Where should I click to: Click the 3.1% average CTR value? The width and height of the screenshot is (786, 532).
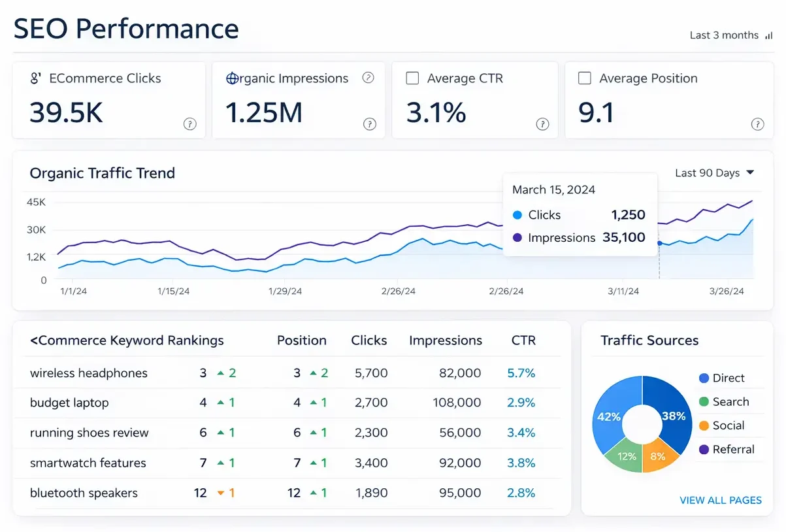(x=436, y=113)
